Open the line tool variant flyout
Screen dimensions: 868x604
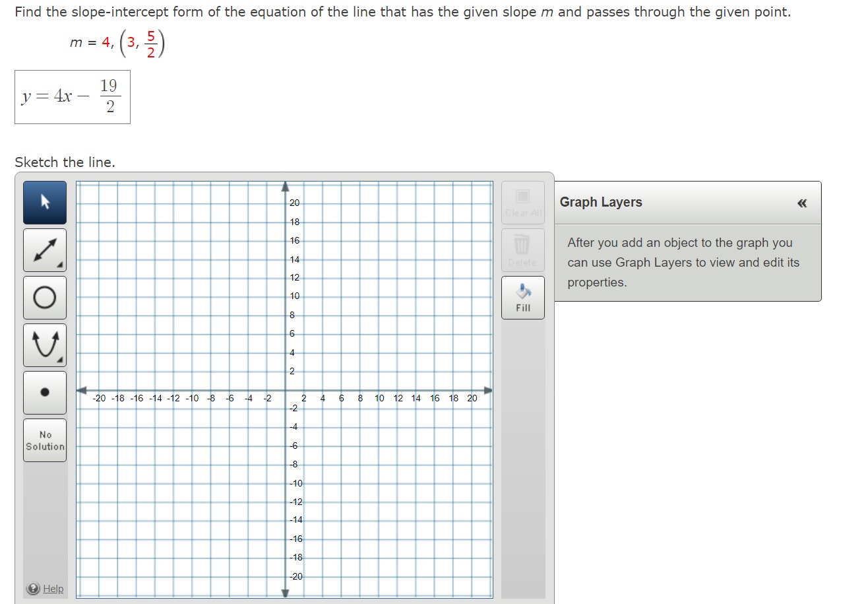pyautogui.click(x=61, y=266)
